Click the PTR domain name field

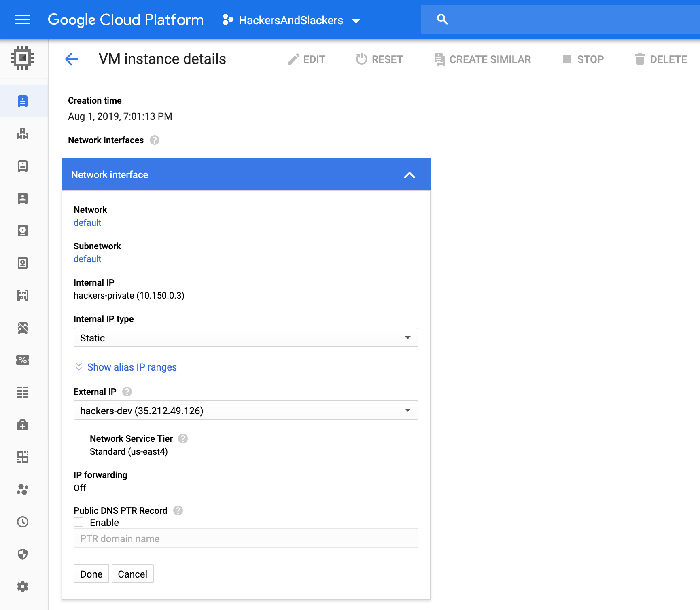[x=246, y=538]
